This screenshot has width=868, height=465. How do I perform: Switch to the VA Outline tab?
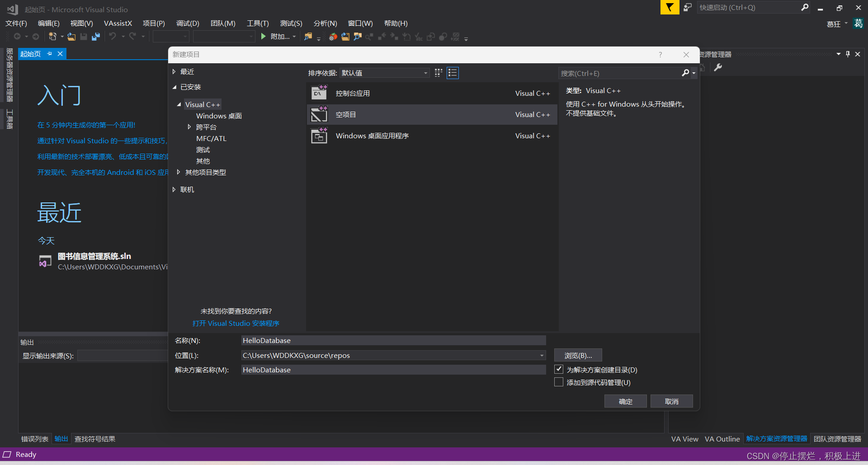click(722, 439)
